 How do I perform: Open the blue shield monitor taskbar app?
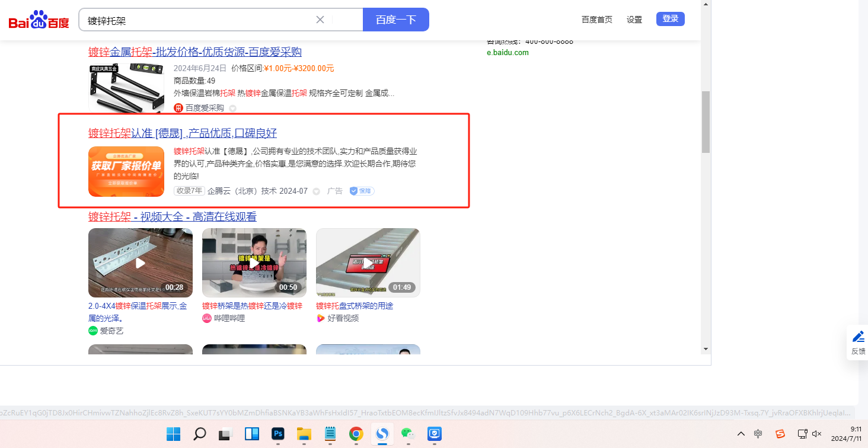[435, 434]
